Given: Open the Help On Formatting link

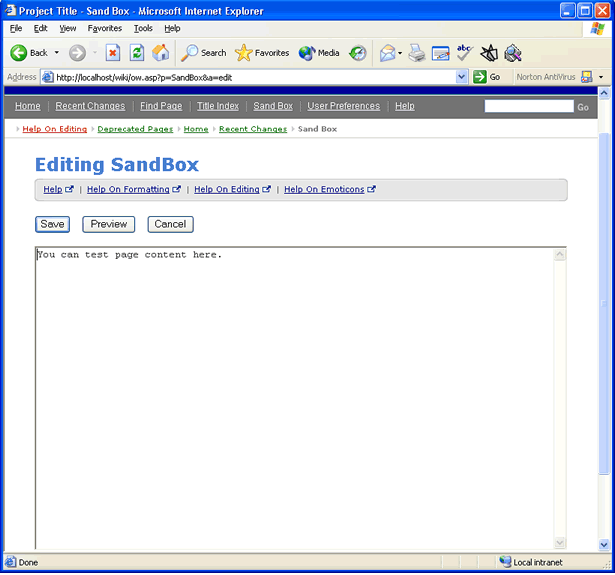Looking at the screenshot, I should coord(128,189).
